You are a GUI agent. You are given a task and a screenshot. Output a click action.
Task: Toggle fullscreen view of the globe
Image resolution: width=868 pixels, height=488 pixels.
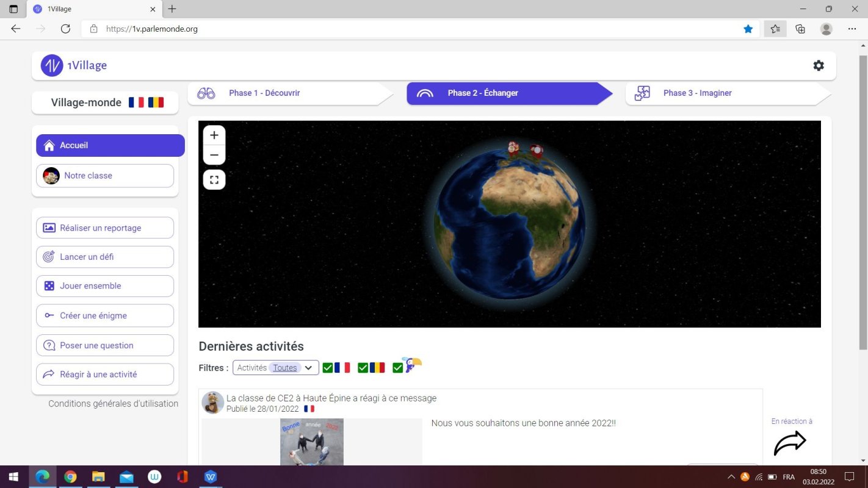tap(214, 180)
